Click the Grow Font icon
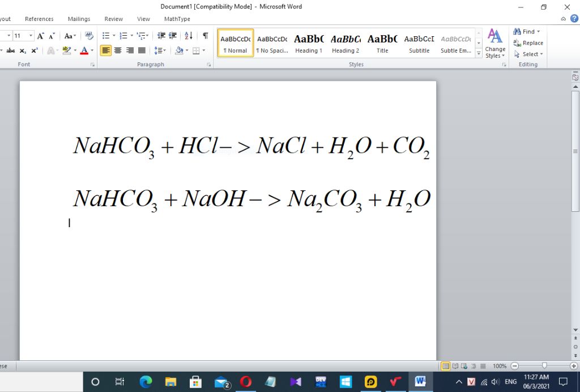The image size is (580, 392). click(x=40, y=36)
